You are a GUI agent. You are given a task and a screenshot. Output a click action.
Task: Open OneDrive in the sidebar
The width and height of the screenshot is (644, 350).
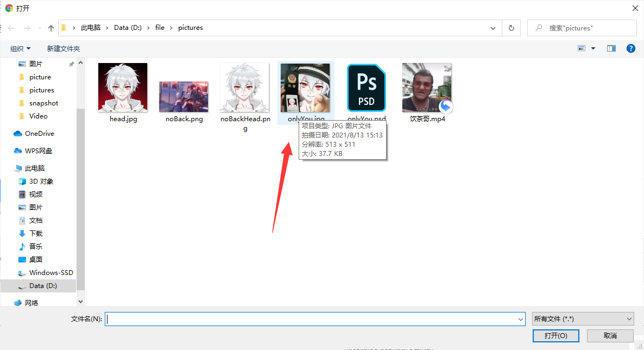point(39,133)
